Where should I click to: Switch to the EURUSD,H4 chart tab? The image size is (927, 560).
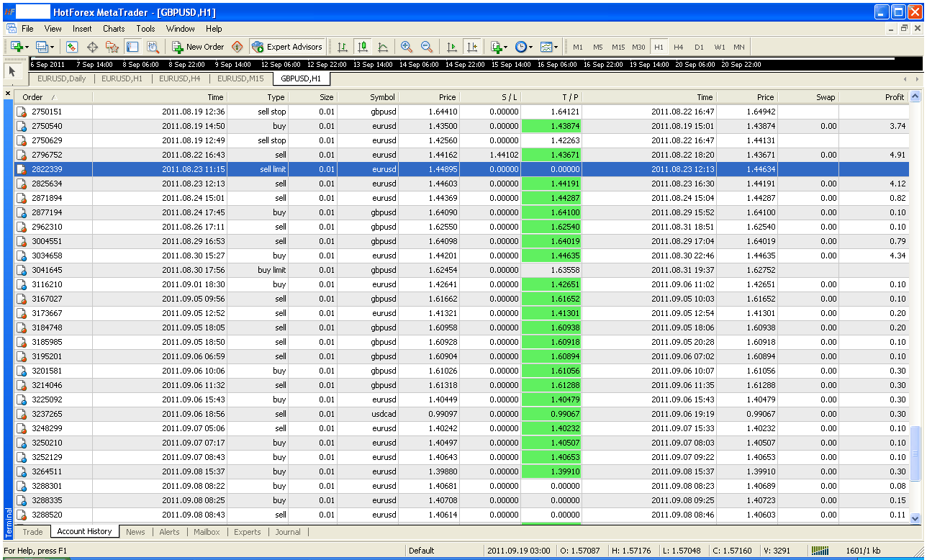coord(179,78)
